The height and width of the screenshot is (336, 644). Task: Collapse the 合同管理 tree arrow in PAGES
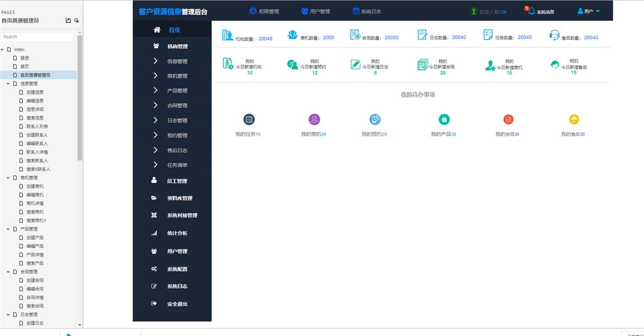coord(8,272)
